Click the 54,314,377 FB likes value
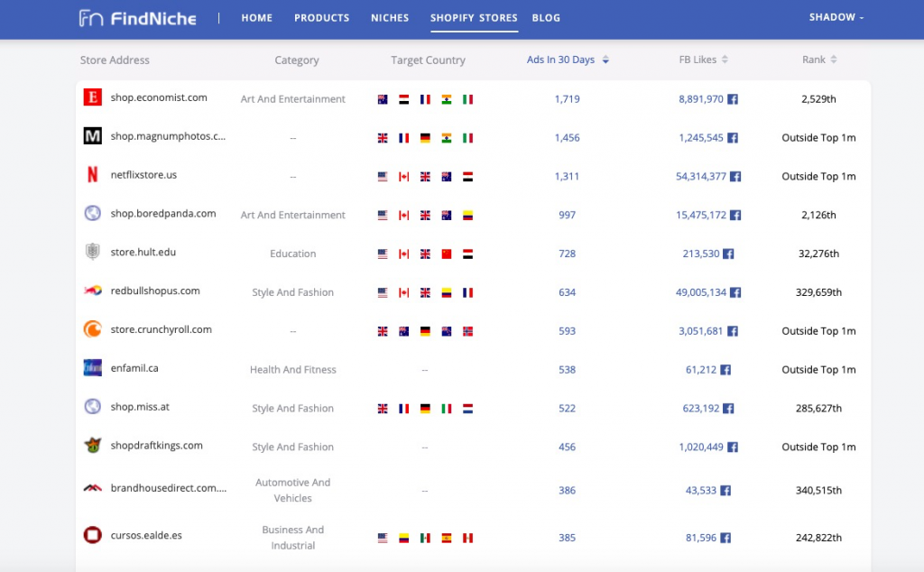 pyautogui.click(x=700, y=176)
